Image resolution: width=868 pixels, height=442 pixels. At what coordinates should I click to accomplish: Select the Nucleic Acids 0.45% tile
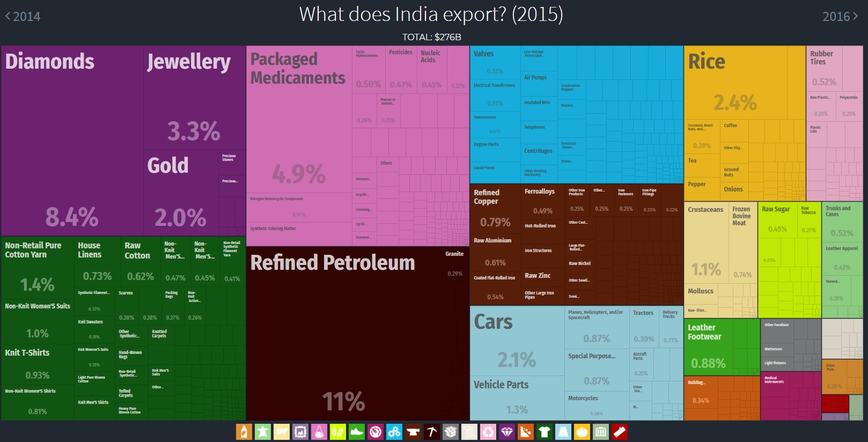(432, 69)
